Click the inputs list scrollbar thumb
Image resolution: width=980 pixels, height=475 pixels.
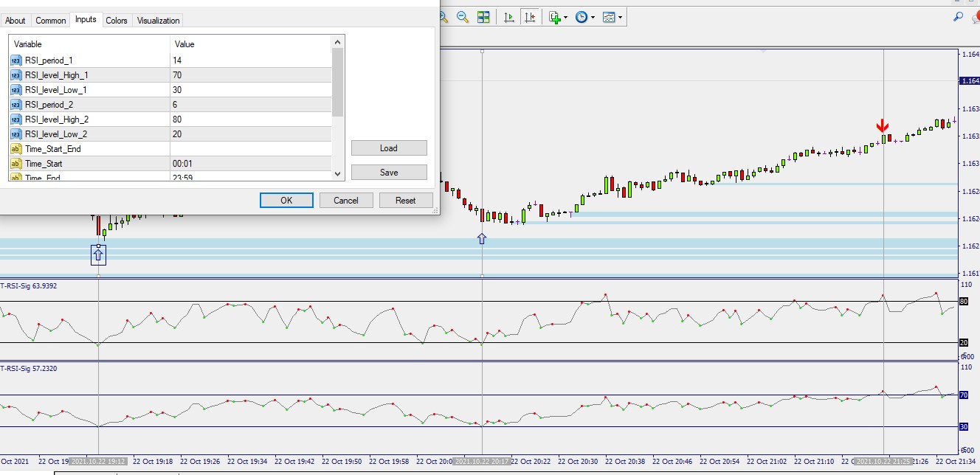coord(338,83)
